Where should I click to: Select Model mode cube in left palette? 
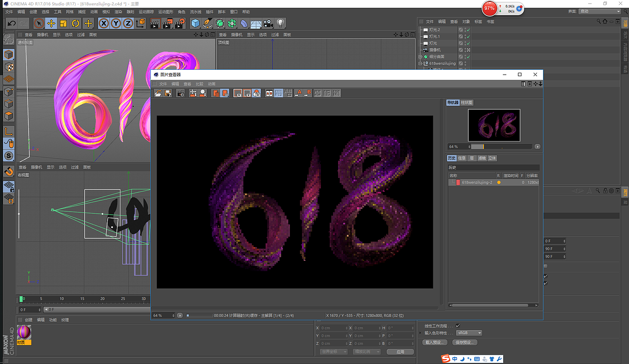9,54
